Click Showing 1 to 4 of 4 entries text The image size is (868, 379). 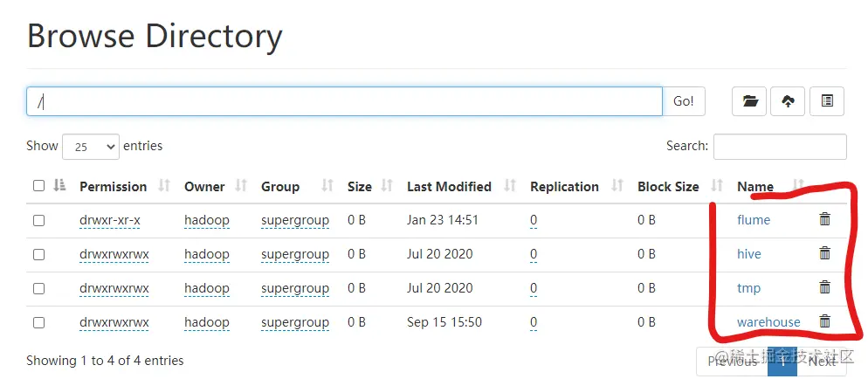105,361
